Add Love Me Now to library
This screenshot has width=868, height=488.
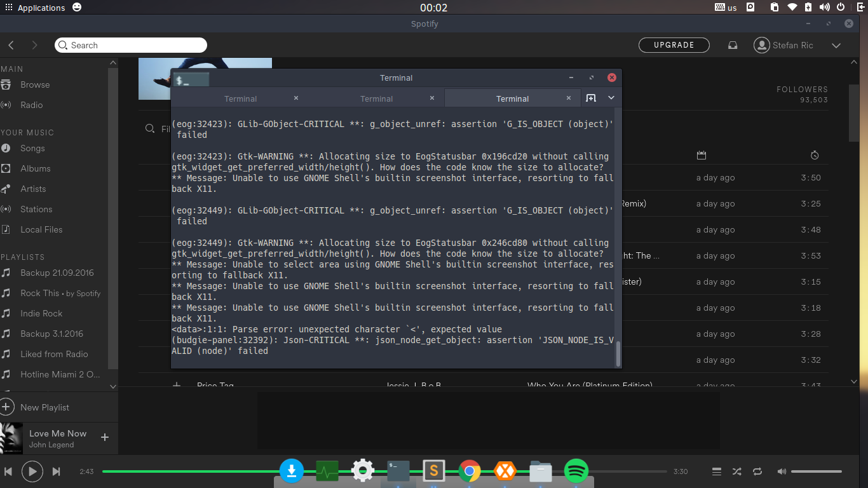[105, 437]
